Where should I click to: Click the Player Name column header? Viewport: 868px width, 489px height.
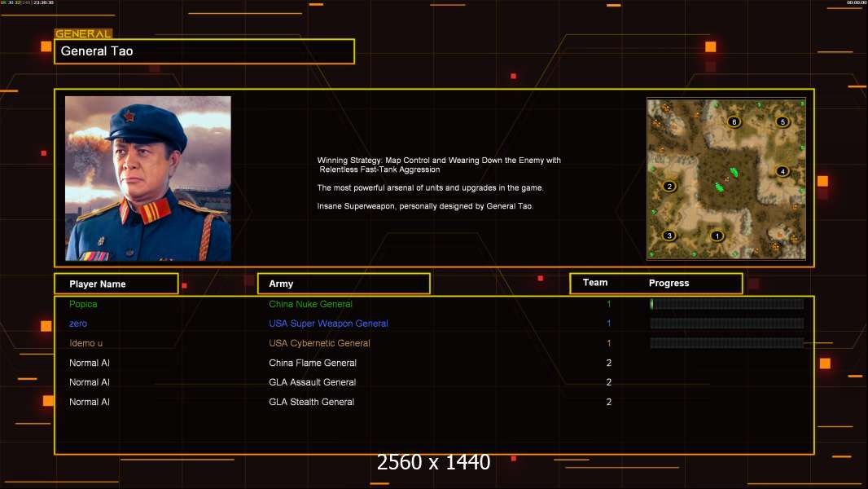(x=116, y=284)
